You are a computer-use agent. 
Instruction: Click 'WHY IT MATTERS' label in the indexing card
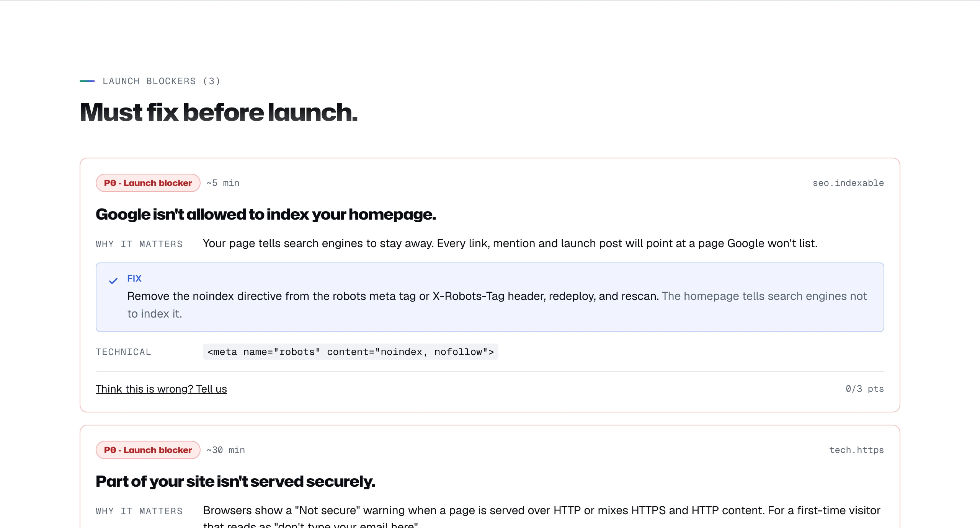139,244
